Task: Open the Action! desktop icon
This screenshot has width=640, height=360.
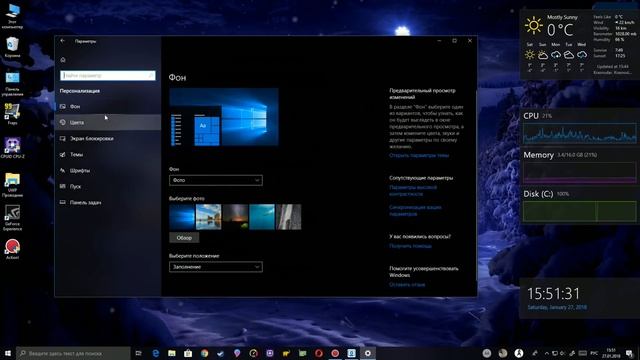Action: tap(12, 249)
